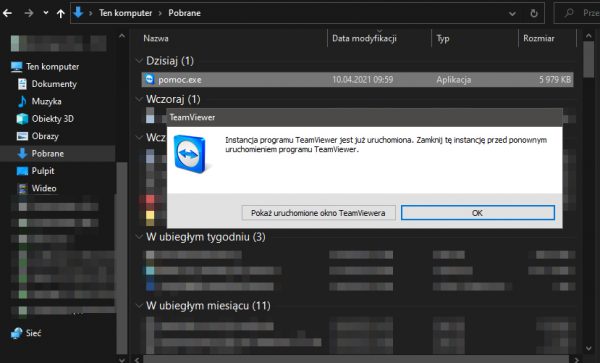Click 'Pobrane' in the address path

[x=184, y=13]
